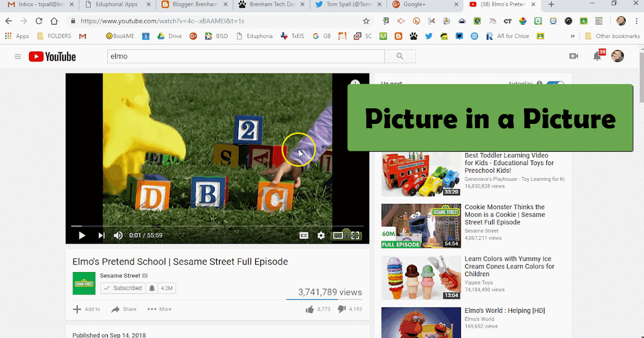
Task: Open the Sesame Street channel logo
Action: point(84,283)
